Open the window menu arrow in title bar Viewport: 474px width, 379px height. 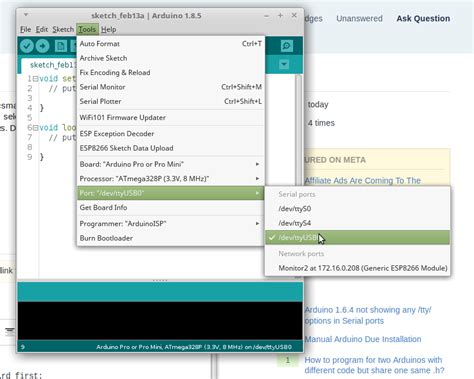[26, 15]
